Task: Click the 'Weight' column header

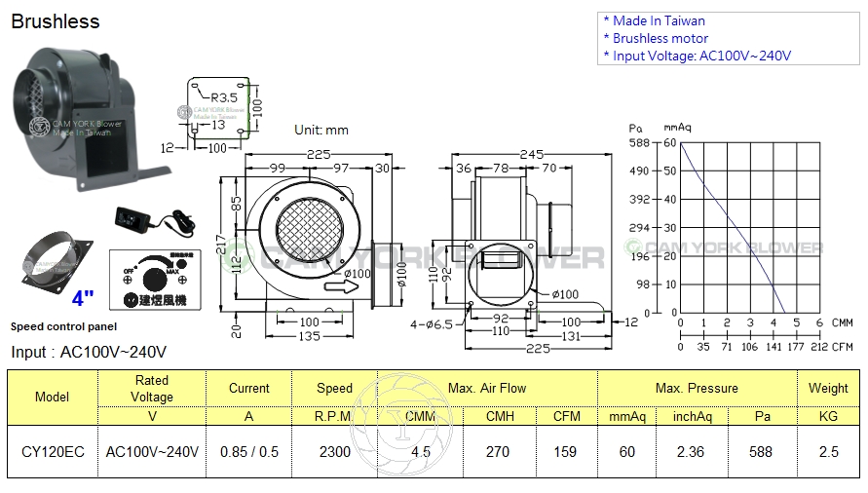Action: 828,389
